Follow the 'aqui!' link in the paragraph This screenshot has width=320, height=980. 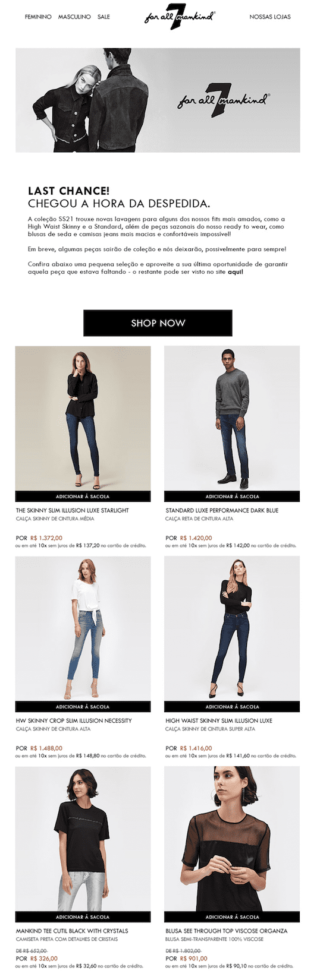236,271
